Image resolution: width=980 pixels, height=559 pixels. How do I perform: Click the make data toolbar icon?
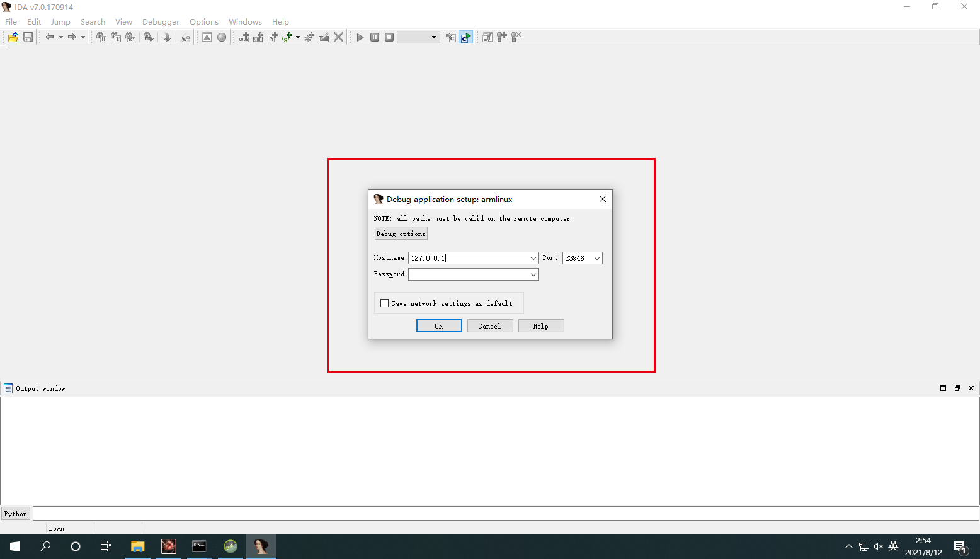click(x=258, y=37)
